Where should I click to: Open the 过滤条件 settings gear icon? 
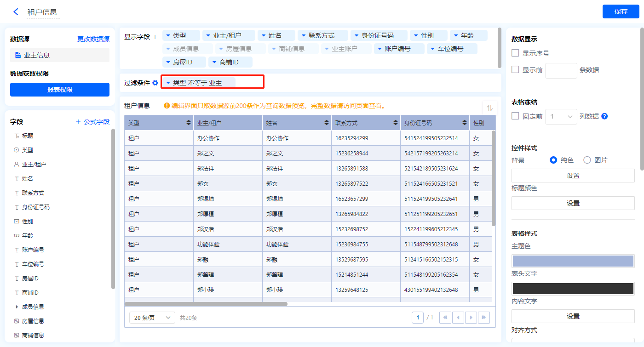(x=155, y=83)
